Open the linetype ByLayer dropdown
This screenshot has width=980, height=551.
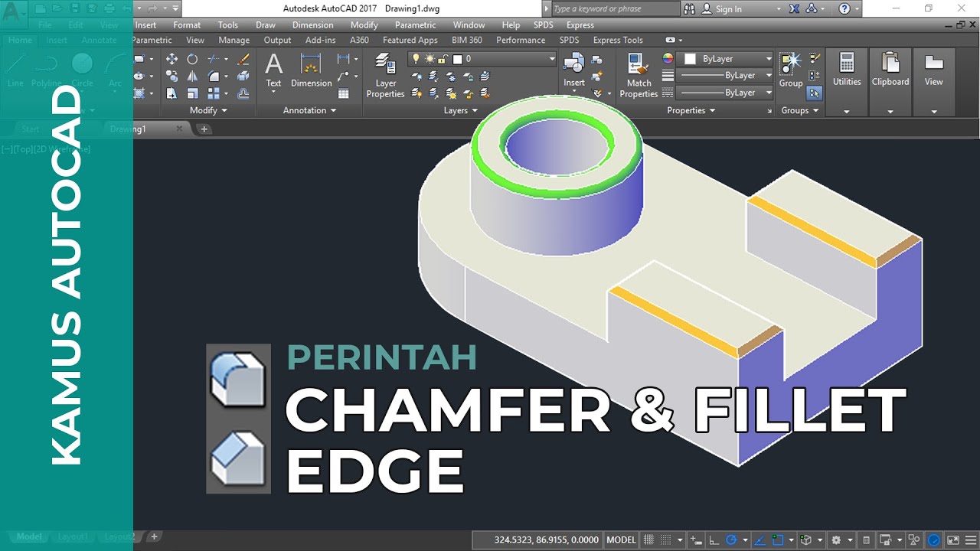coord(769,93)
